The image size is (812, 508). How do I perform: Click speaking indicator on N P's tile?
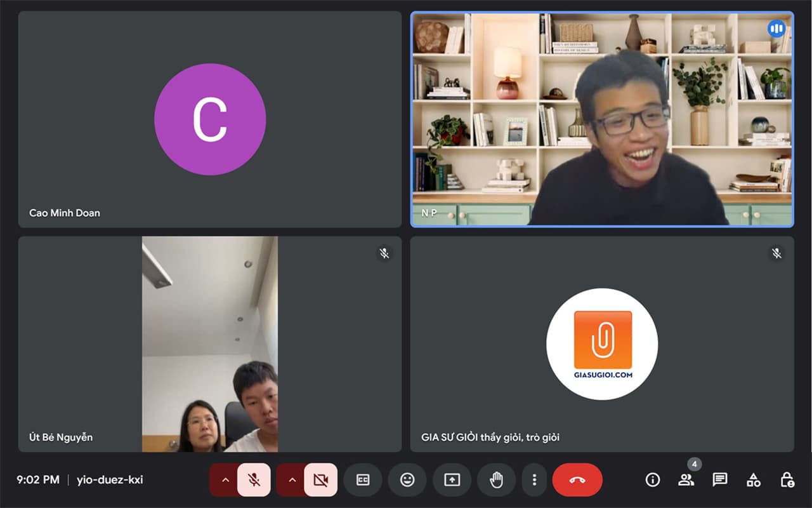[776, 29]
